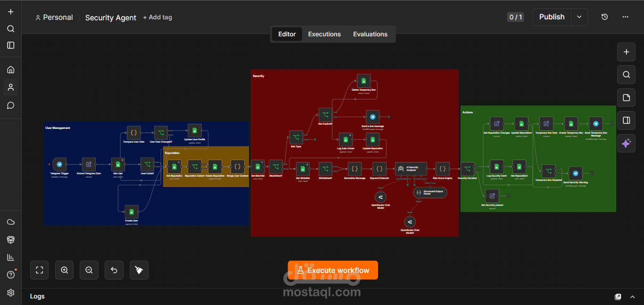Open the sidebar Settings gear
The width and height of the screenshot is (644, 305).
click(x=11, y=293)
